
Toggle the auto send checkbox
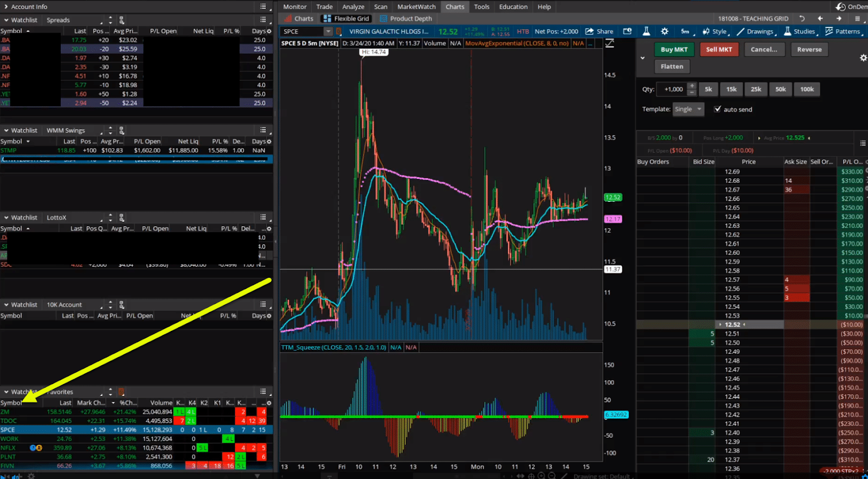(718, 109)
